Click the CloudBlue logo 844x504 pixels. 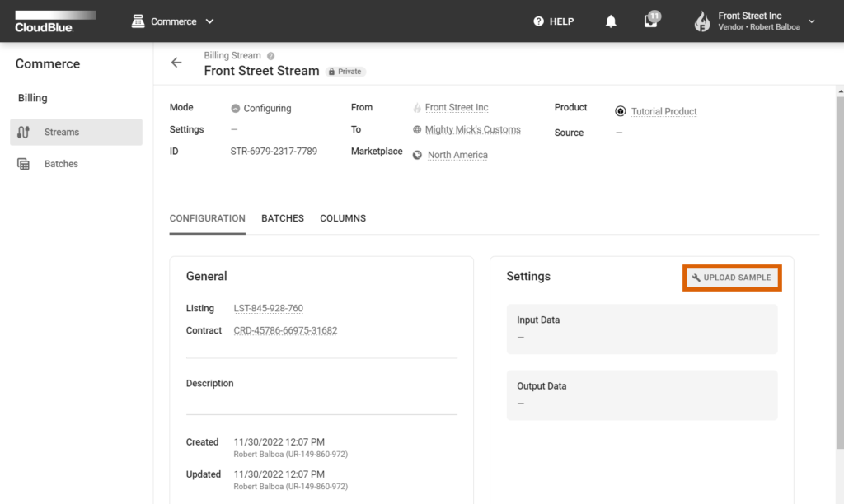pyautogui.click(x=55, y=21)
